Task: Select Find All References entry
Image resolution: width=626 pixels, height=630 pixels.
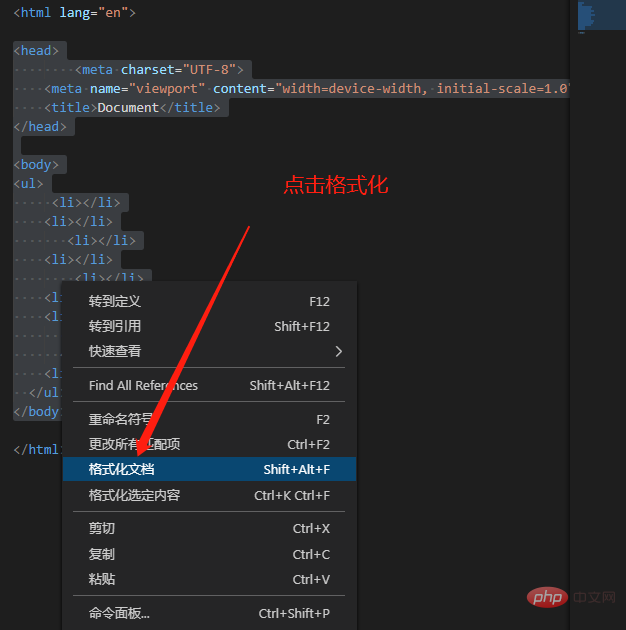Action: click(209, 385)
